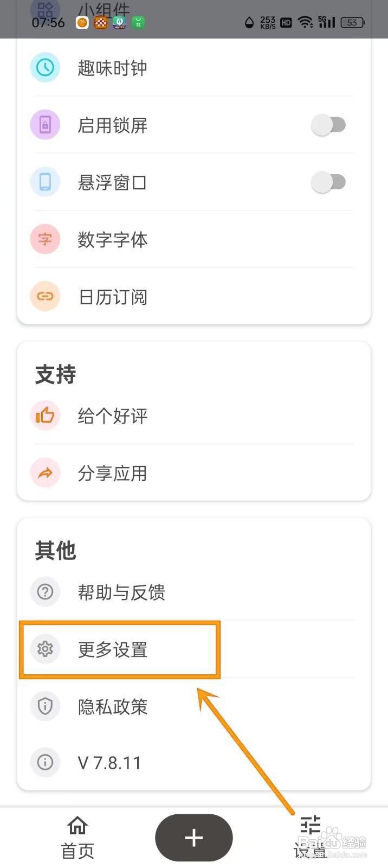Switch to the 首页 home tab
This screenshot has width=388, height=868.
[77, 835]
